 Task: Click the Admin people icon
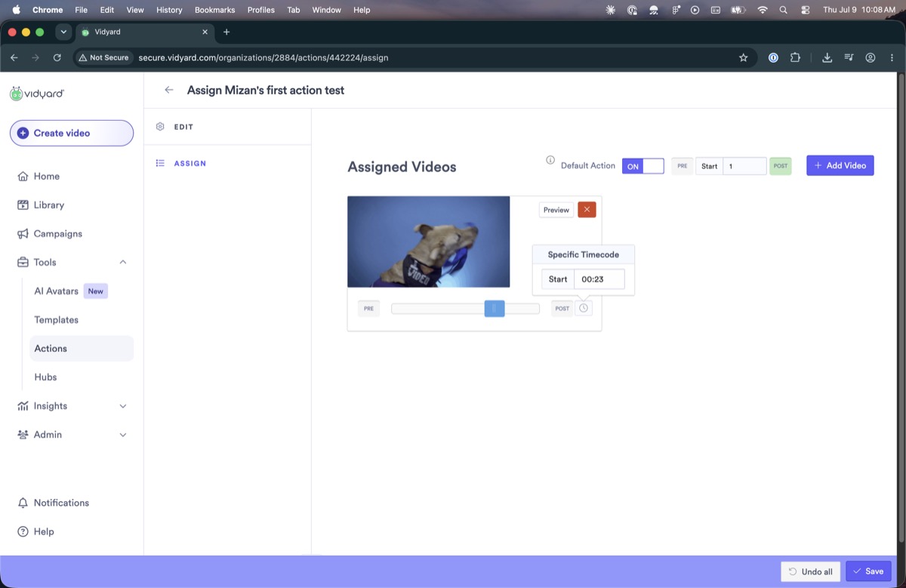(23, 434)
